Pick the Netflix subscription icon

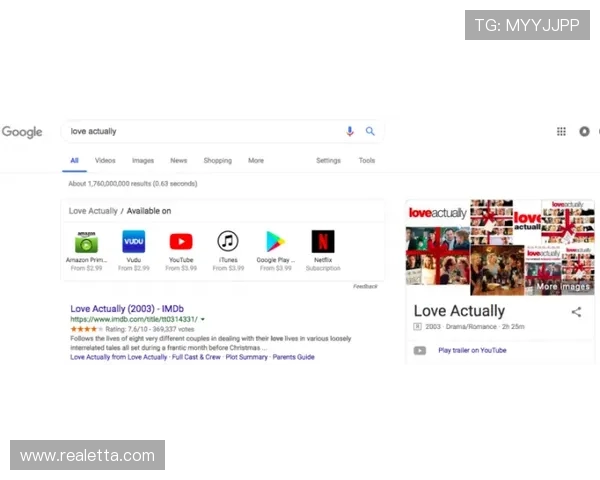click(323, 242)
